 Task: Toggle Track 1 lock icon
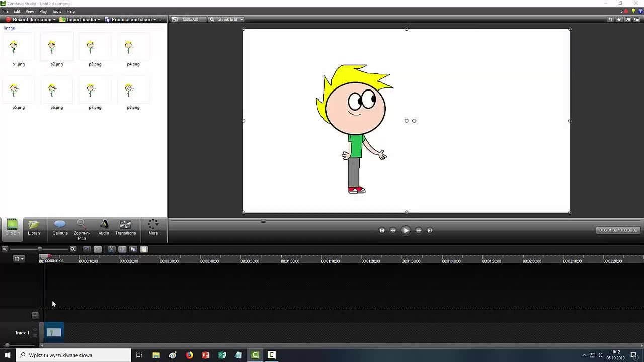coord(35,330)
